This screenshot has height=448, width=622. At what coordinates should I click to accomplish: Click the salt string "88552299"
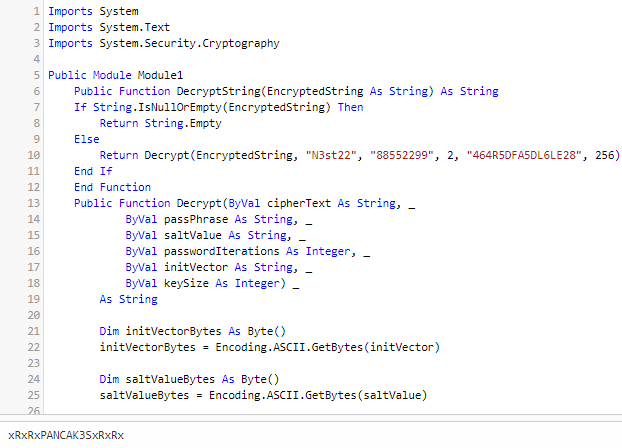(x=402, y=155)
